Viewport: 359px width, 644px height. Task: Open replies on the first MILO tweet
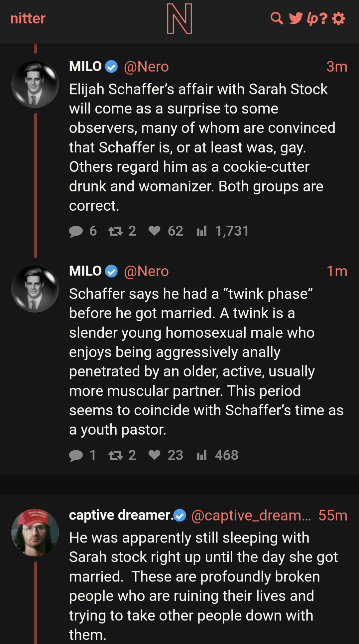pos(76,231)
